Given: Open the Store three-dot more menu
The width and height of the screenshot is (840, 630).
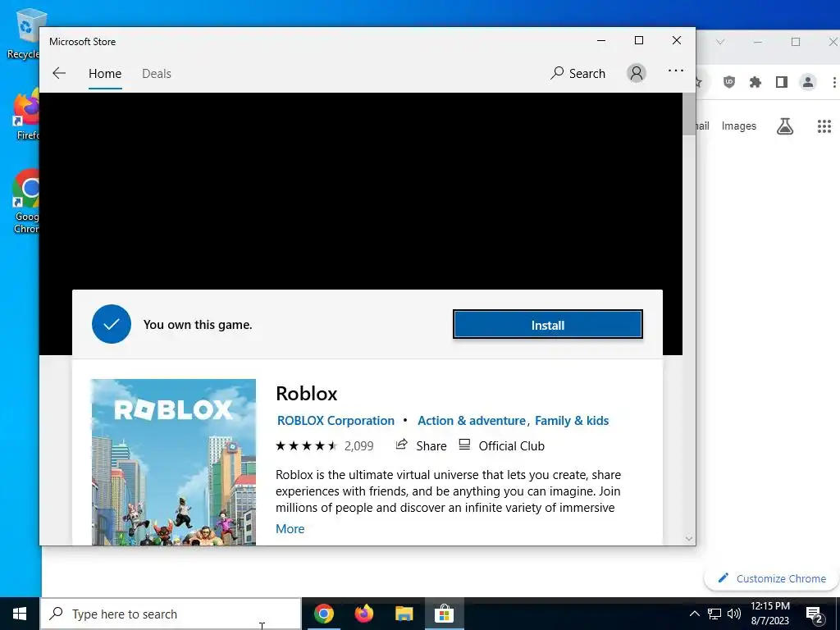Looking at the screenshot, I should point(676,71).
